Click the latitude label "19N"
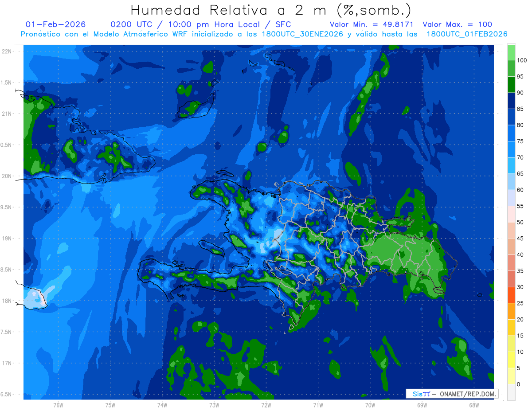The width and height of the screenshot is (532, 411). [x=7, y=238]
